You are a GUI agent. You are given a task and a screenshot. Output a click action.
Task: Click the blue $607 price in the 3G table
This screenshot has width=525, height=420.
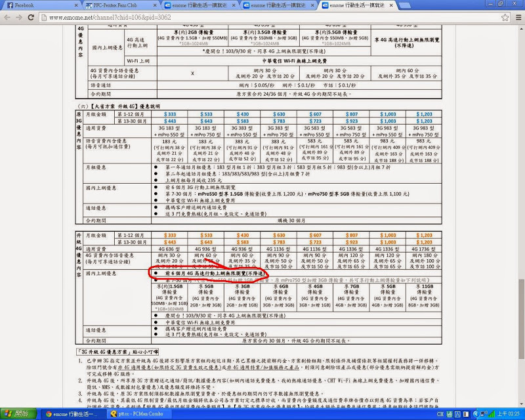tap(315, 114)
